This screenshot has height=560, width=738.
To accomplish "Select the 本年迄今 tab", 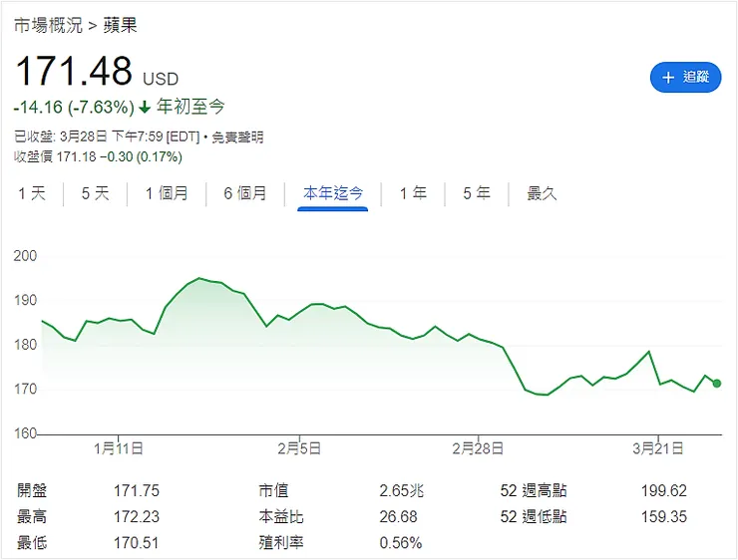I will (333, 193).
